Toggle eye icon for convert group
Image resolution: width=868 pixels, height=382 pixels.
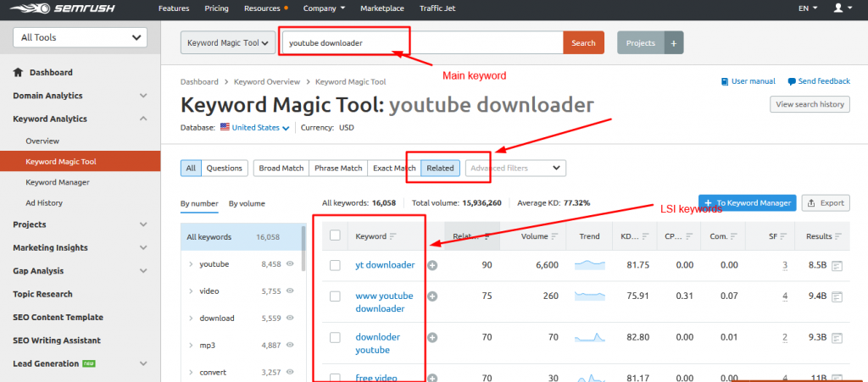[x=290, y=372]
